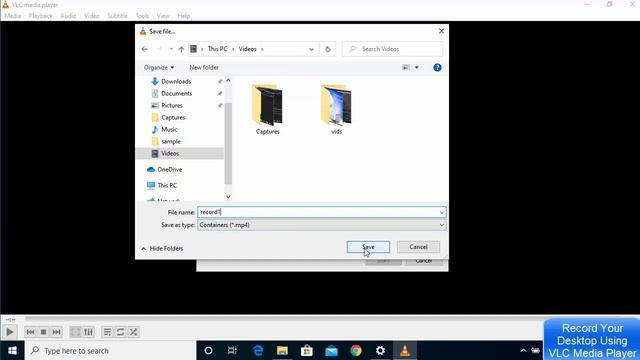640x360 pixels.
Task: Click New folder in the dialog toolbar
Action: pos(204,67)
